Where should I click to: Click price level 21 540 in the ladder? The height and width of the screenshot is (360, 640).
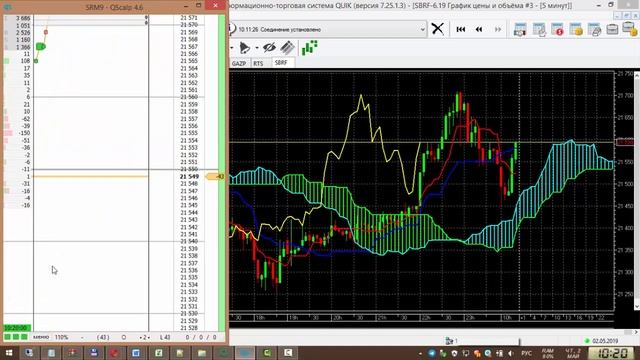189,241
